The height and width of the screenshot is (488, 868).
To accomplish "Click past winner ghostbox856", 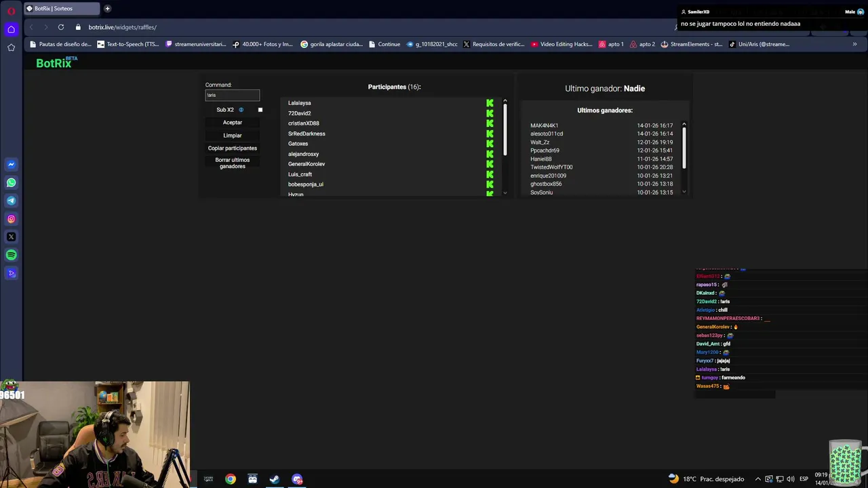I will point(546,184).
